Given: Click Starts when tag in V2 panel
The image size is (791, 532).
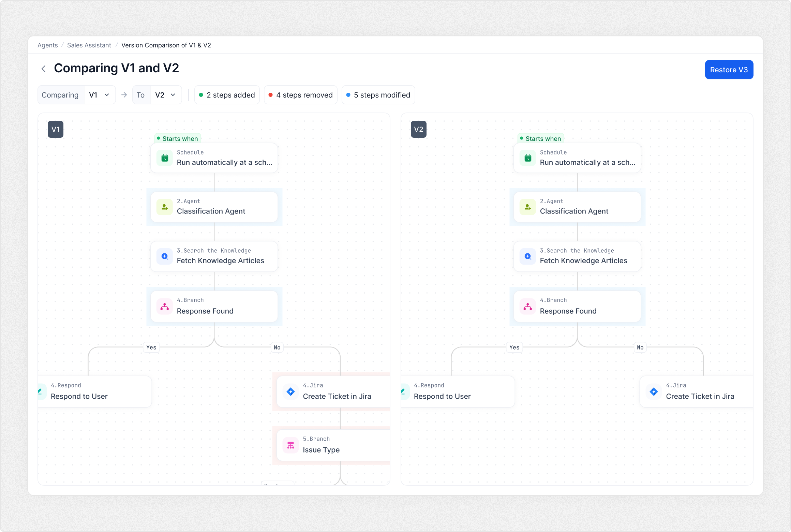Looking at the screenshot, I should coord(541,138).
